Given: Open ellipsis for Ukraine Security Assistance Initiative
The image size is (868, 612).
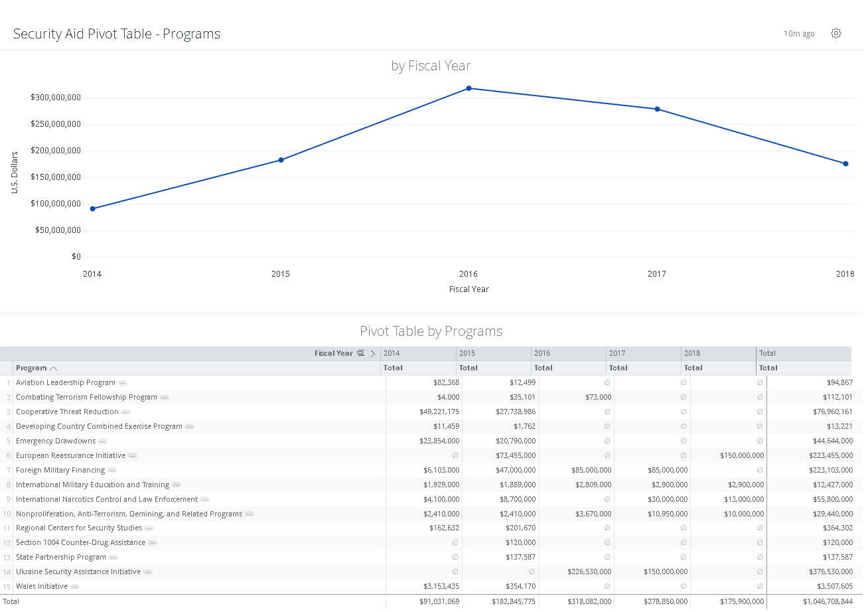Looking at the screenshot, I should coord(148,572).
